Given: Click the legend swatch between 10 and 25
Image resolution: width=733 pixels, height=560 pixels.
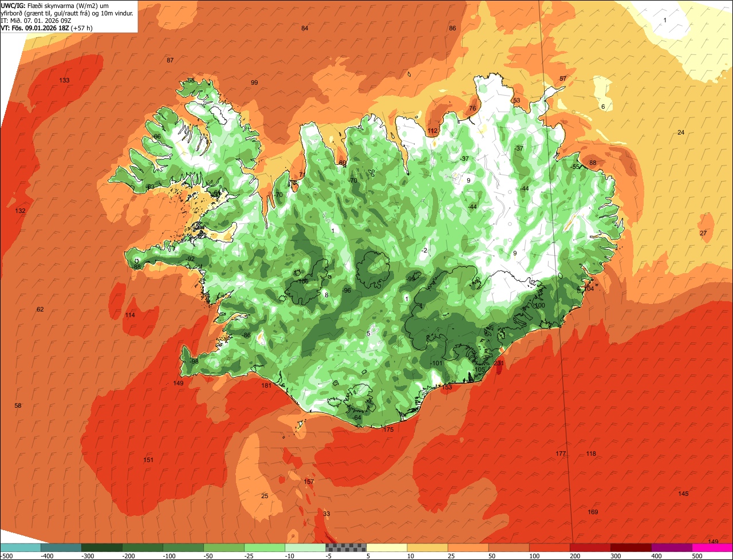Looking at the screenshot, I should coord(427,547).
